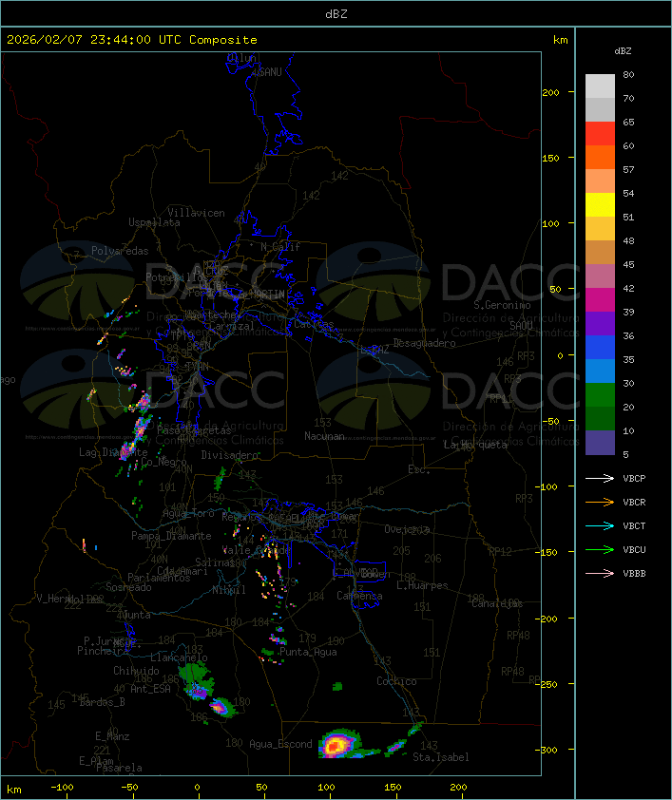Click the Sta.Isabel place label
This screenshot has height=800, width=672.
point(441,757)
